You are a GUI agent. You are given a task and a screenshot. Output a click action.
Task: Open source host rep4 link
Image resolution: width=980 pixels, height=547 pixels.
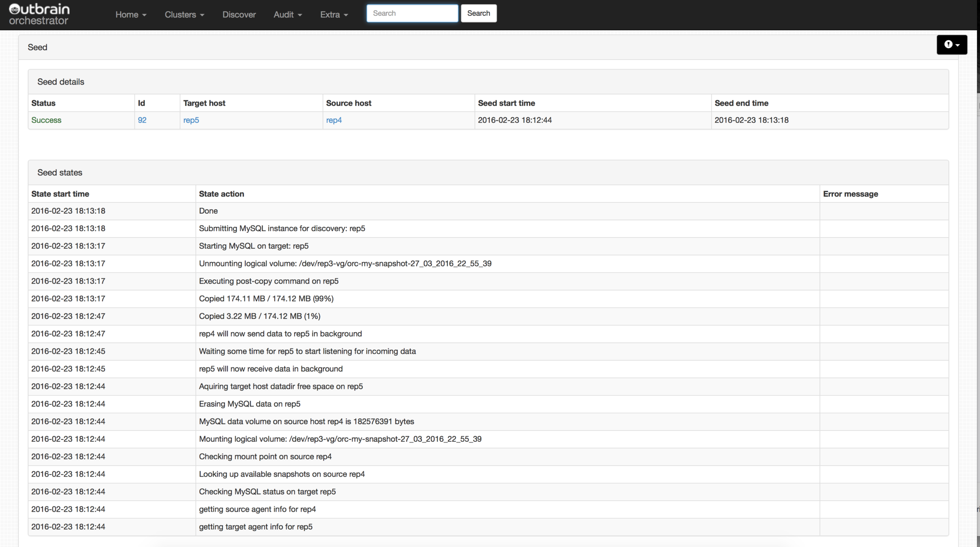[333, 120]
